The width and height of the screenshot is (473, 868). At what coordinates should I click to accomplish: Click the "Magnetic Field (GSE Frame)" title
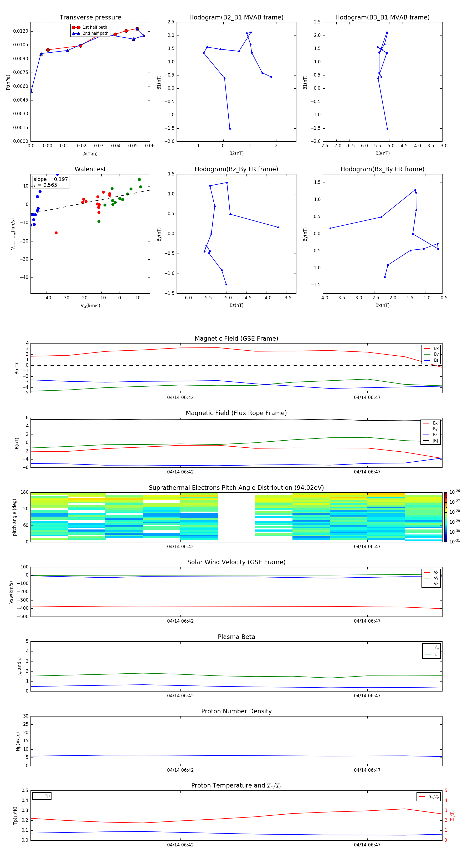[236, 339]
